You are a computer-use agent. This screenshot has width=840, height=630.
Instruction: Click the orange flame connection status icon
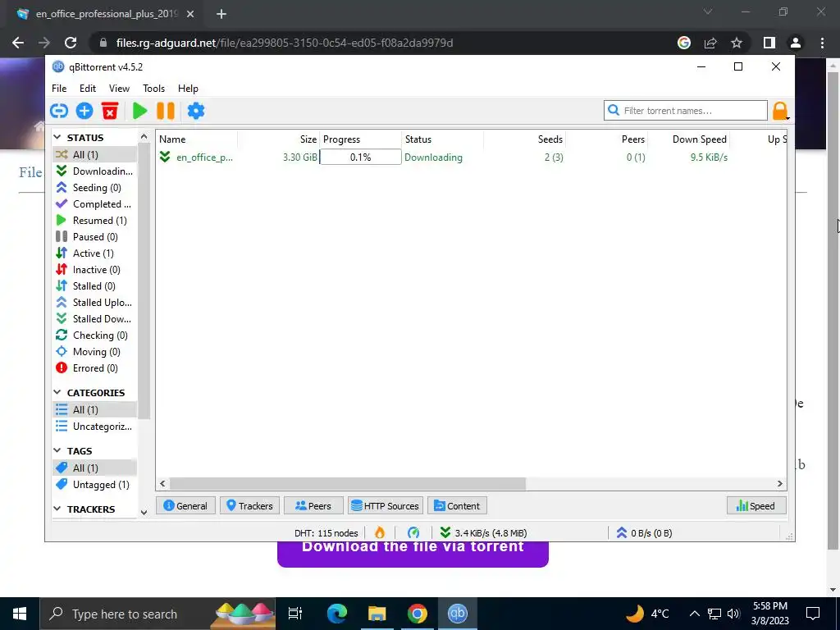coord(380,532)
